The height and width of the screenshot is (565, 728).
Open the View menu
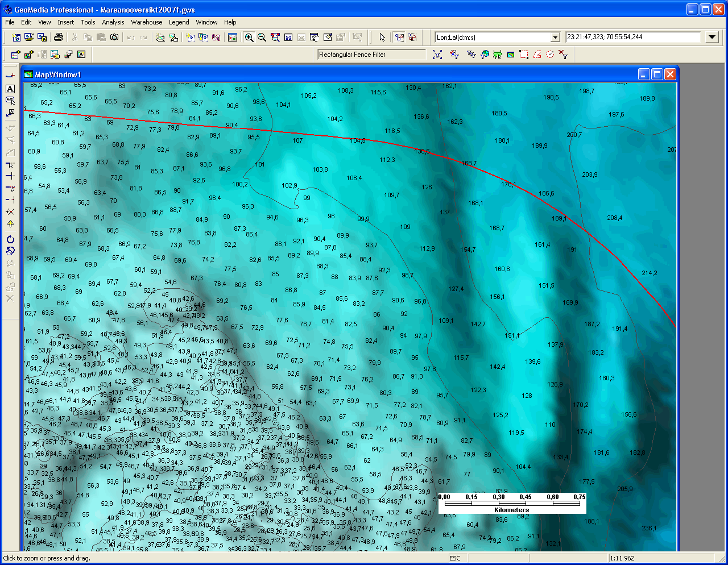[44, 22]
